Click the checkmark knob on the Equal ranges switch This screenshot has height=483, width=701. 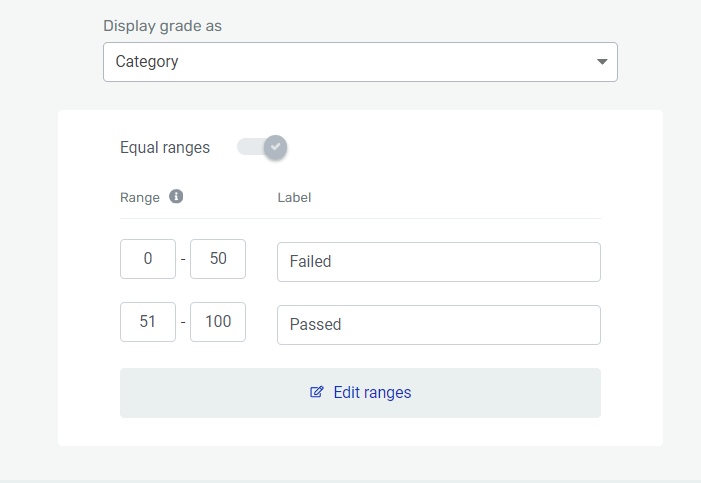click(x=276, y=147)
